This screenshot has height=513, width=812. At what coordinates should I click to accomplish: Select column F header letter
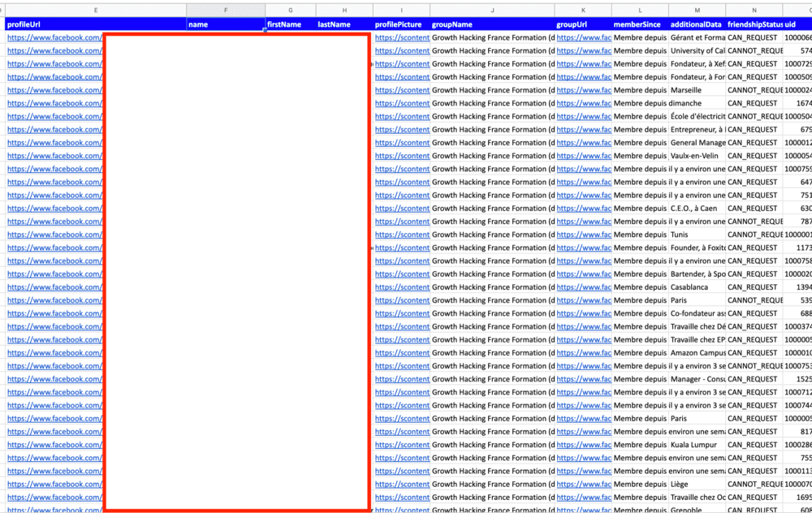coord(226,11)
